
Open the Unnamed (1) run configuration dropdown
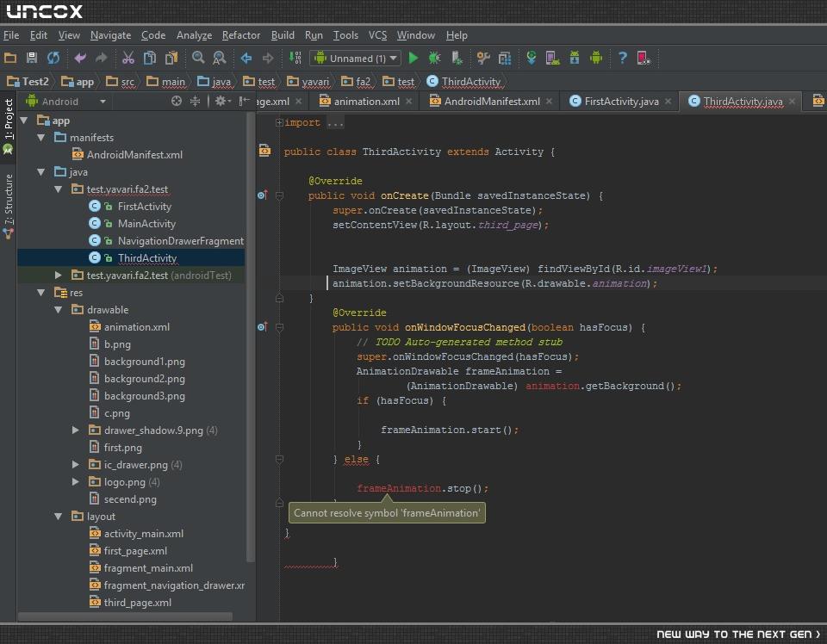(x=356, y=58)
